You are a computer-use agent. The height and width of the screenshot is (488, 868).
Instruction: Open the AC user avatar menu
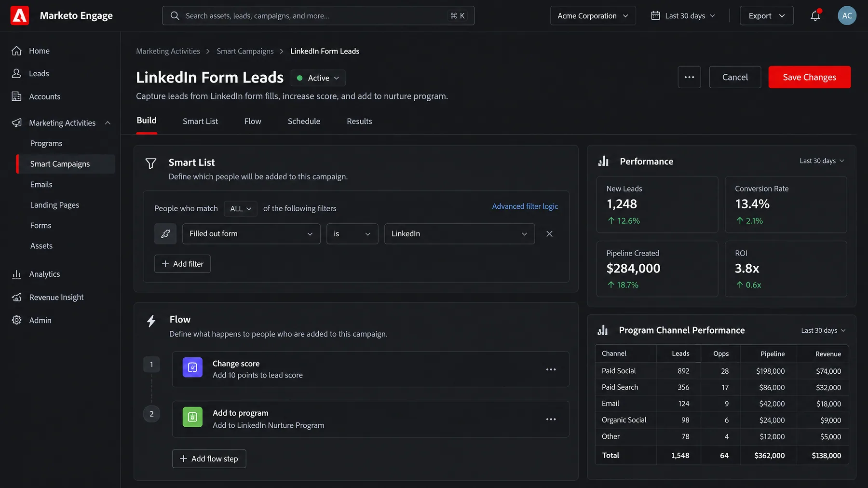847,15
